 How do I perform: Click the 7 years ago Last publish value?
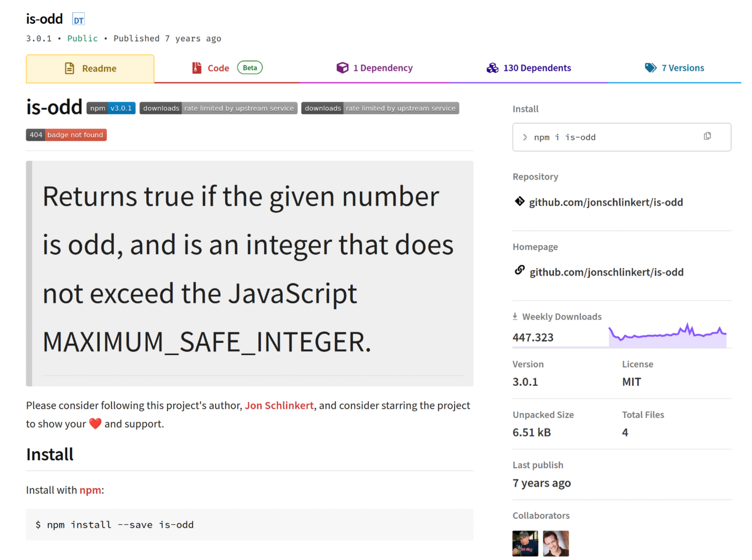(x=541, y=483)
